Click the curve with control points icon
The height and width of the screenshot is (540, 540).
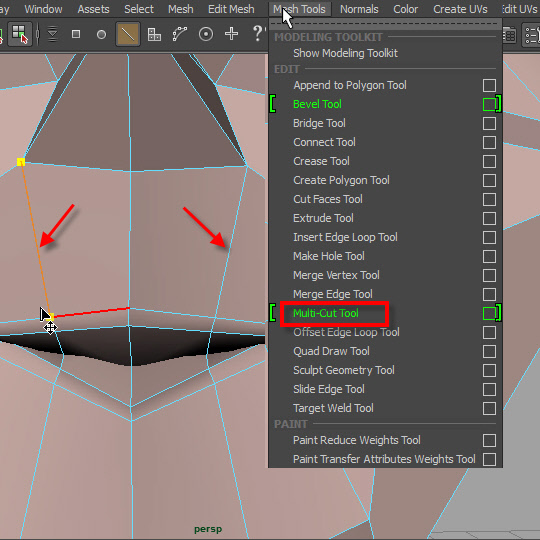[180, 34]
